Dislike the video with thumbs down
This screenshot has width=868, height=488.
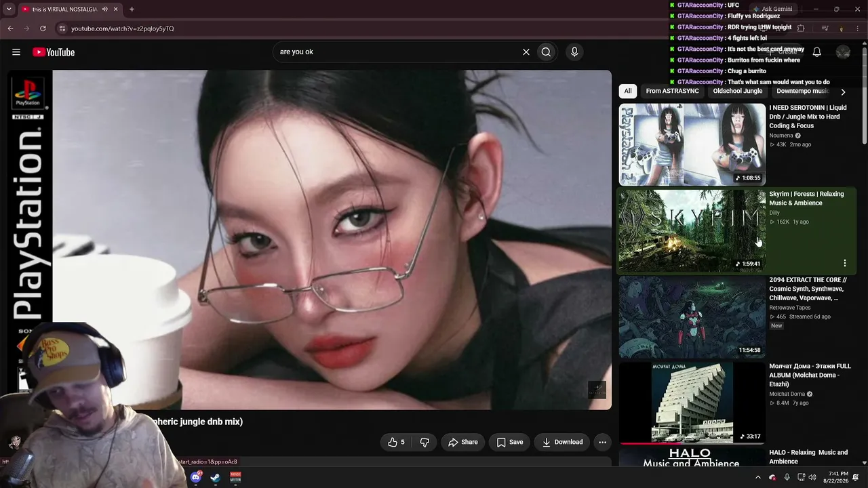tap(425, 442)
